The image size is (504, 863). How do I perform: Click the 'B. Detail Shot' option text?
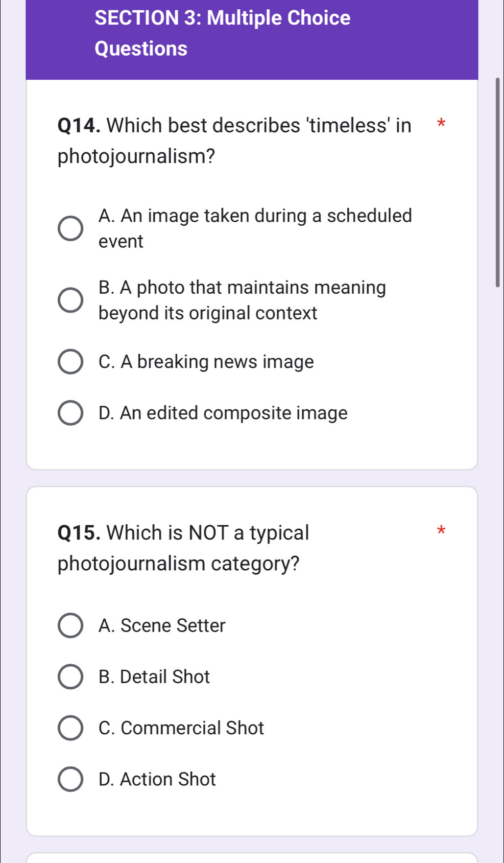[154, 677]
